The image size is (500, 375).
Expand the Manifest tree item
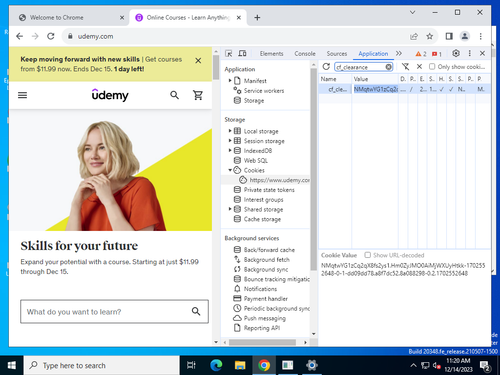(x=230, y=81)
